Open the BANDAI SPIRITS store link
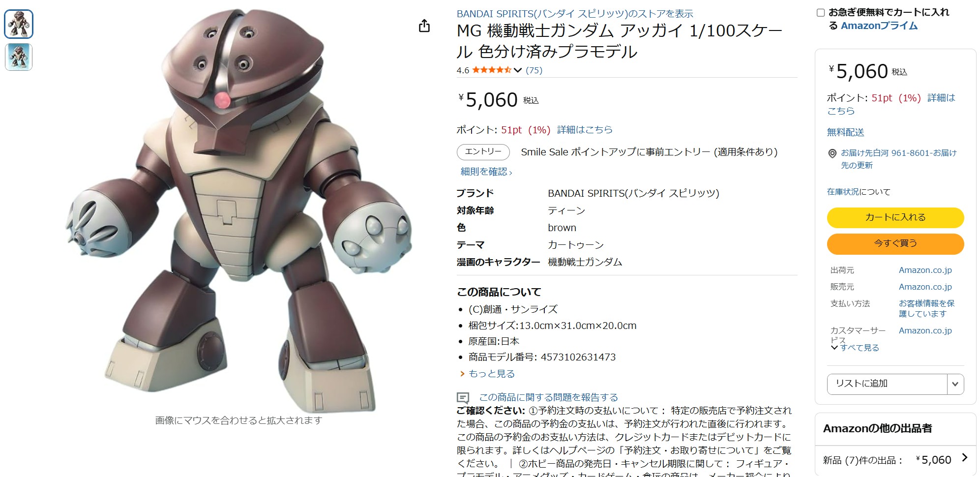The width and height of the screenshot is (980, 477). [x=575, y=14]
